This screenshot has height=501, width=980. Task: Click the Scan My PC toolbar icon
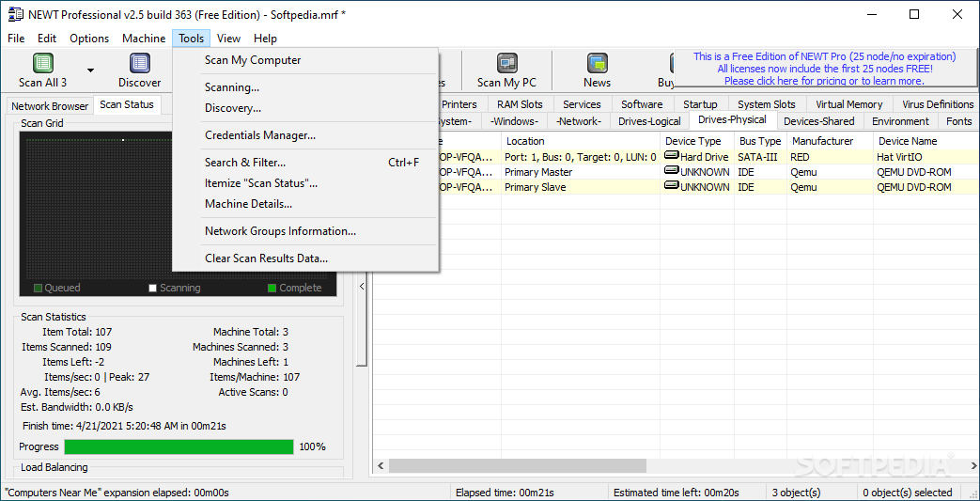click(x=506, y=63)
